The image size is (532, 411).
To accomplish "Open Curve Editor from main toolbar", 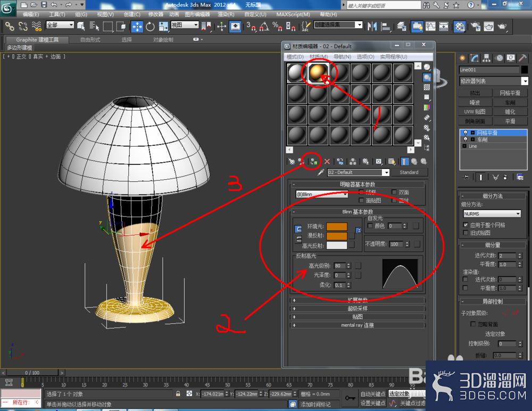I will [431, 27].
